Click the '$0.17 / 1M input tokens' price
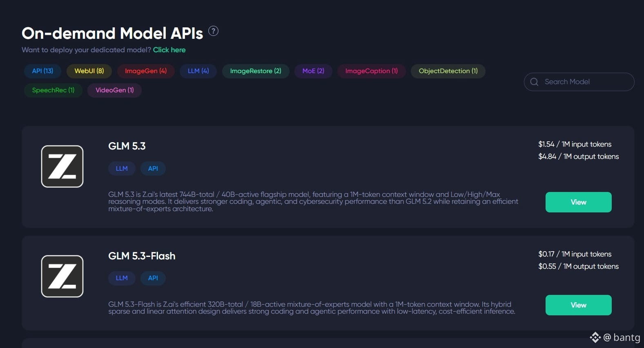This screenshot has height=348, width=644. [x=575, y=254]
